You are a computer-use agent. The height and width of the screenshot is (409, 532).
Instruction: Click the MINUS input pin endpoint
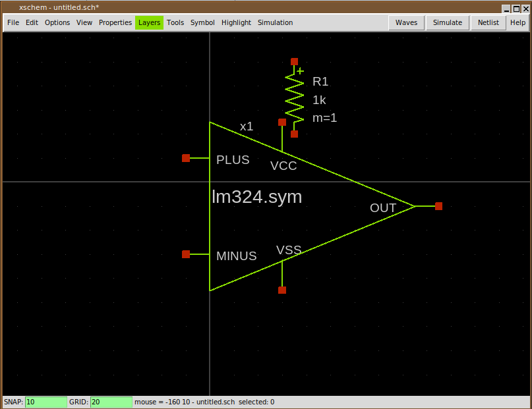[186, 254]
